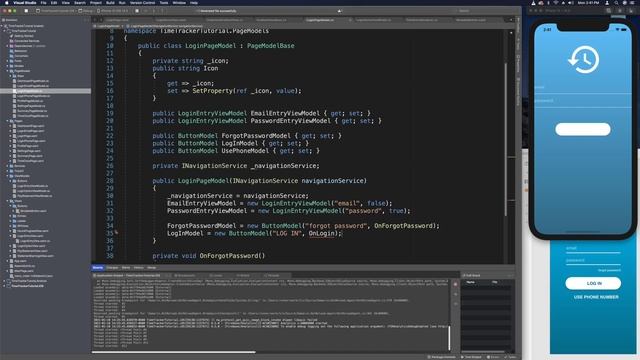This screenshot has width=640, height=360.
Task: Switch to the Blame tab
Action: point(126,268)
